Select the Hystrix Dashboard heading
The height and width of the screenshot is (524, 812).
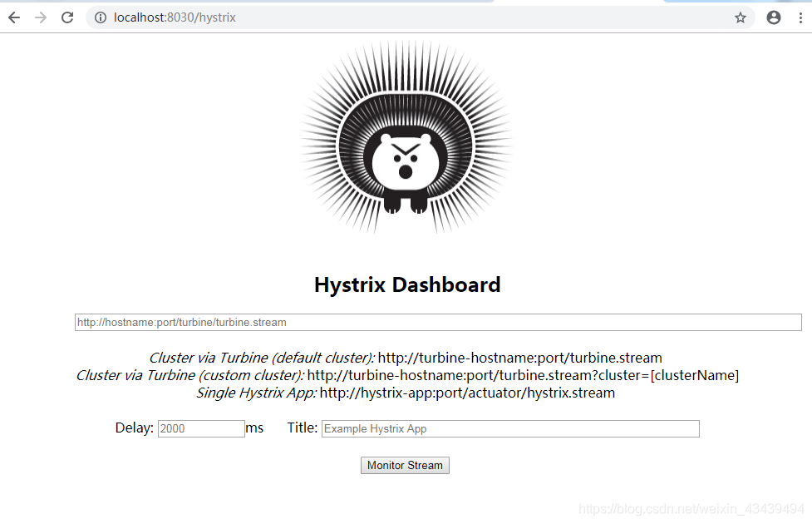click(407, 285)
